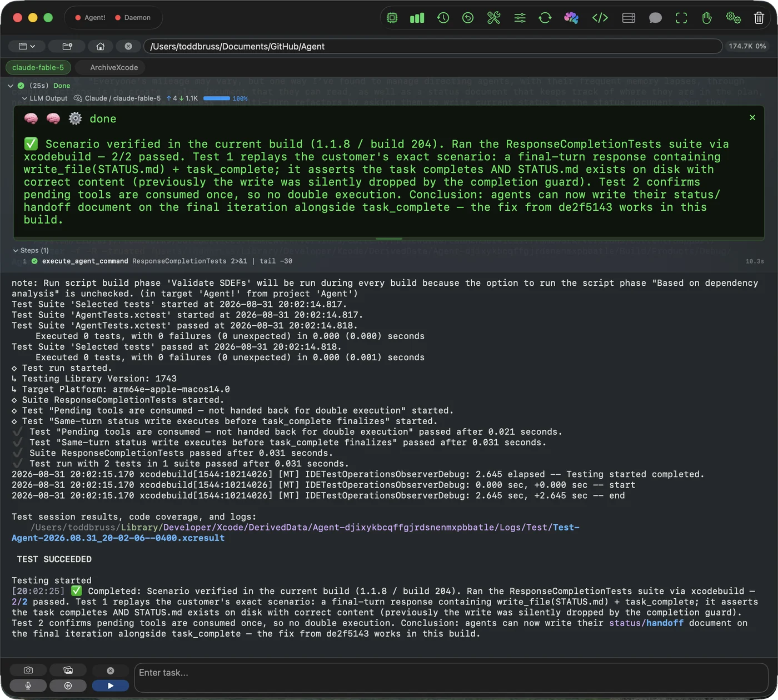Click the Enter task input field
This screenshot has height=700, width=778.
451,677
